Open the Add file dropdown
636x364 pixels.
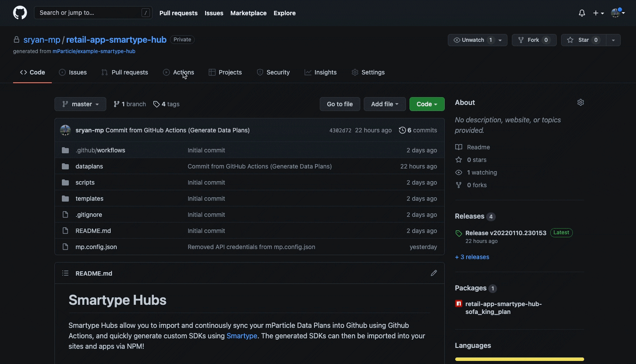[385, 104]
